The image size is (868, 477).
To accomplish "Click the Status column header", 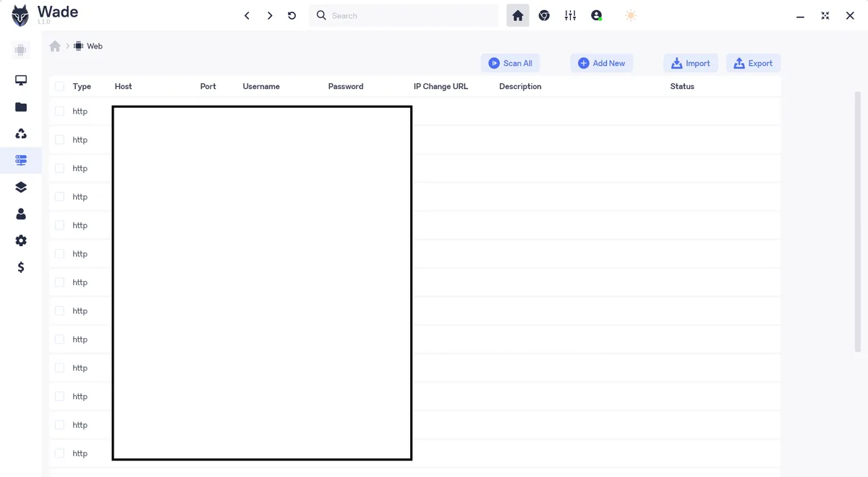I will pos(682,86).
